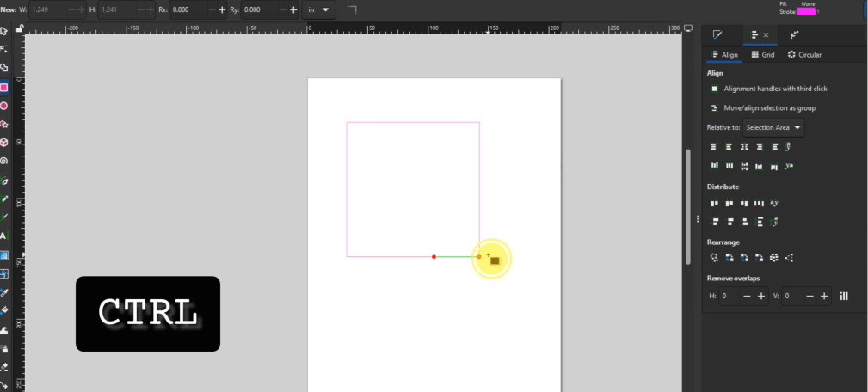This screenshot has width=868, height=392.
Task: Open the Relative to Selection Area dropdown
Action: pyautogui.click(x=773, y=128)
